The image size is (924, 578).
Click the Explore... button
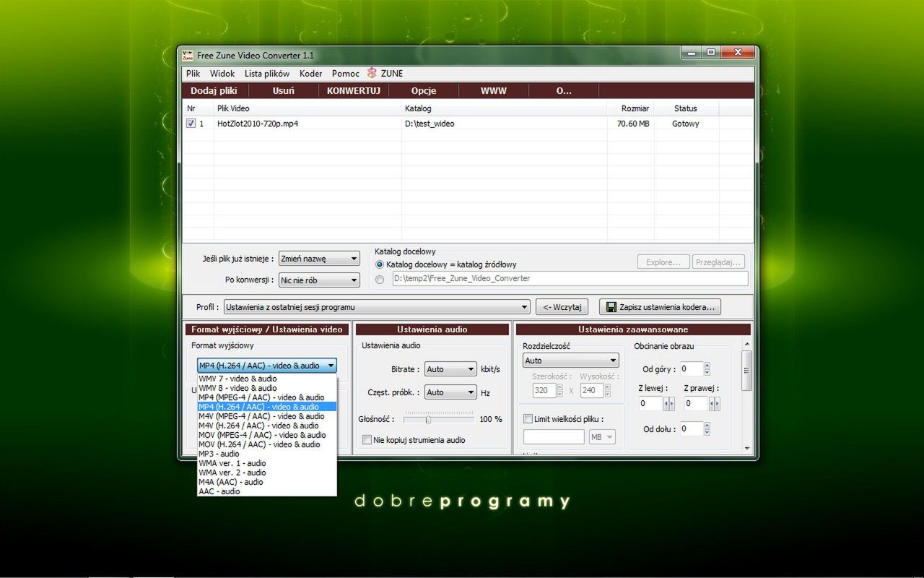663,262
